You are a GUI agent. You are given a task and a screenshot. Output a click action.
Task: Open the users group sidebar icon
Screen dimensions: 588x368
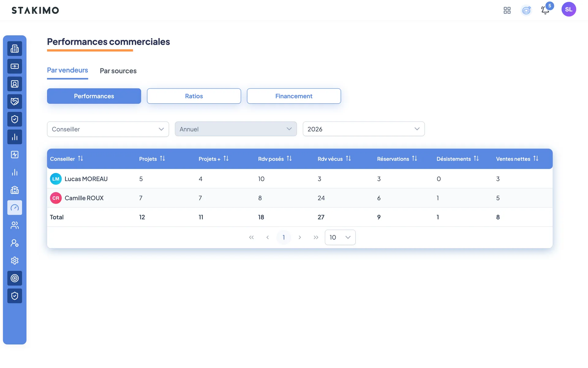(15, 225)
